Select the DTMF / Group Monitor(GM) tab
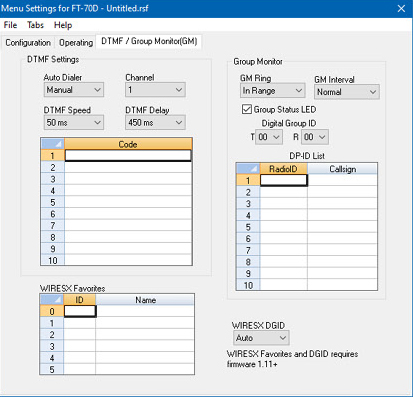Screen dimensions: 413x397 pyautogui.click(x=149, y=41)
